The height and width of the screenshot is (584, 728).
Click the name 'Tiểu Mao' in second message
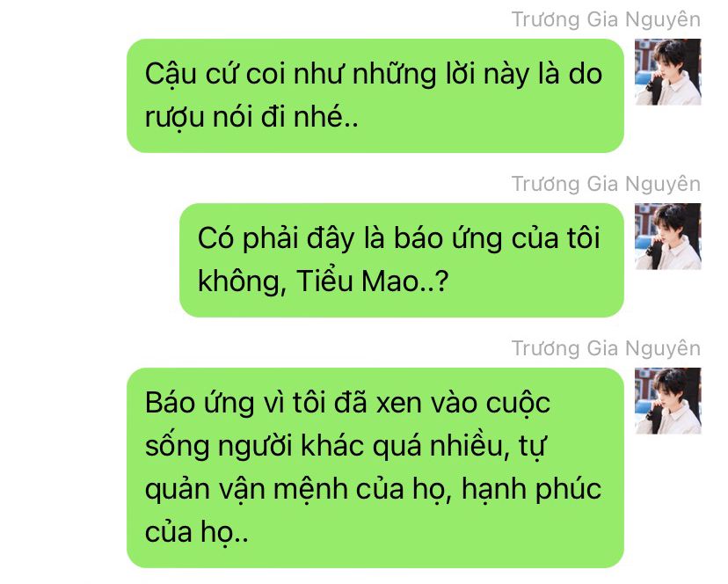tap(358, 281)
